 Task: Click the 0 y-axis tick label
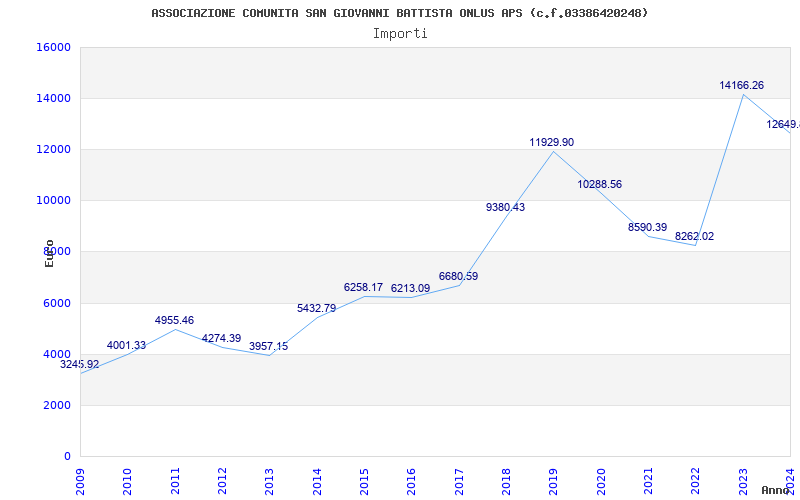(67, 456)
